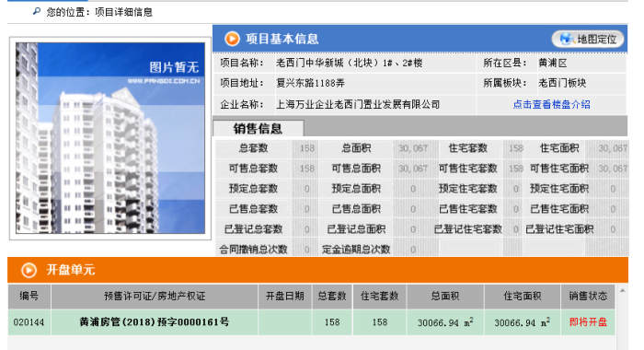644x350 pixels.
Task: Click the 预定总套数 label
Action: tap(253, 189)
